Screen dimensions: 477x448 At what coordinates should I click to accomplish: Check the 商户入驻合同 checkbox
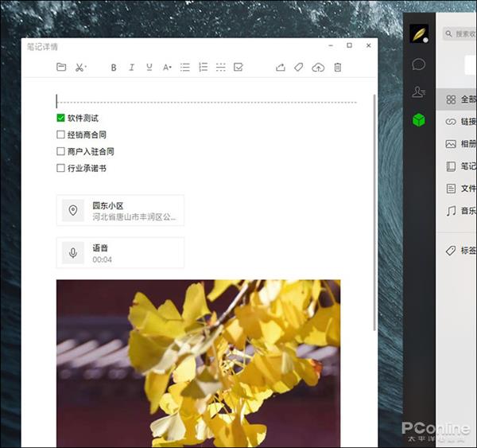61,151
